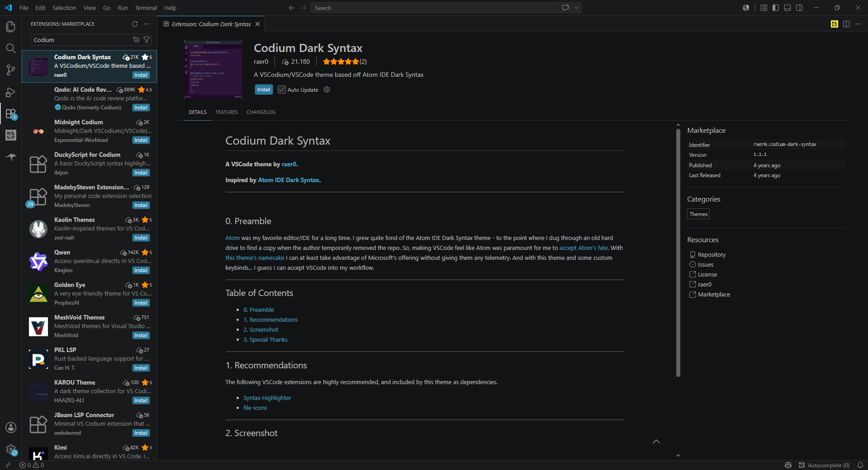Switch to the FEATURES tab

227,112
